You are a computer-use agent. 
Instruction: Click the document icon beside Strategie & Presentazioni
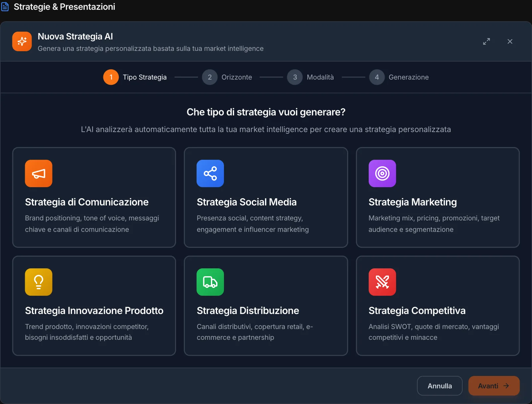coord(5,7)
